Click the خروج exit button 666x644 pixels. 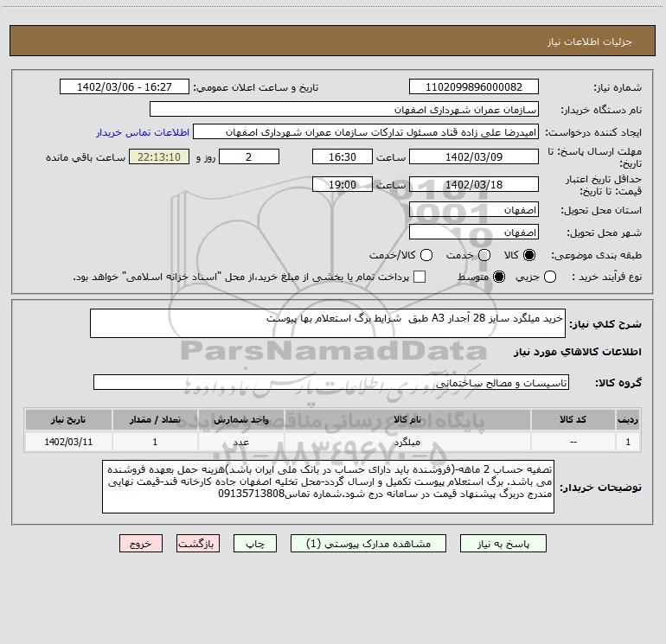pyautogui.click(x=141, y=544)
